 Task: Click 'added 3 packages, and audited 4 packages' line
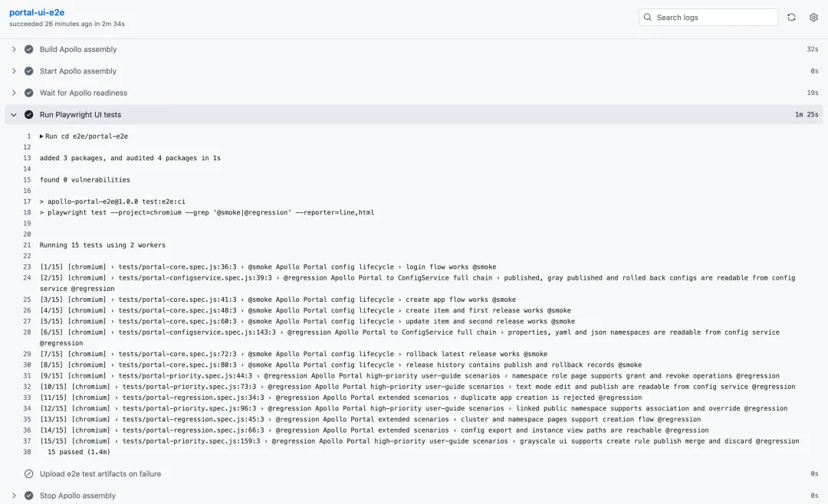coord(130,158)
